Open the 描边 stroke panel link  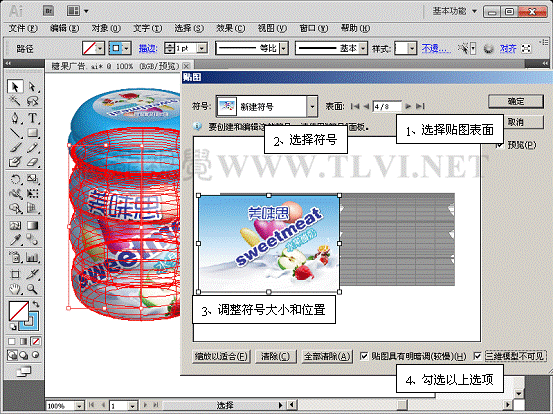[148, 48]
